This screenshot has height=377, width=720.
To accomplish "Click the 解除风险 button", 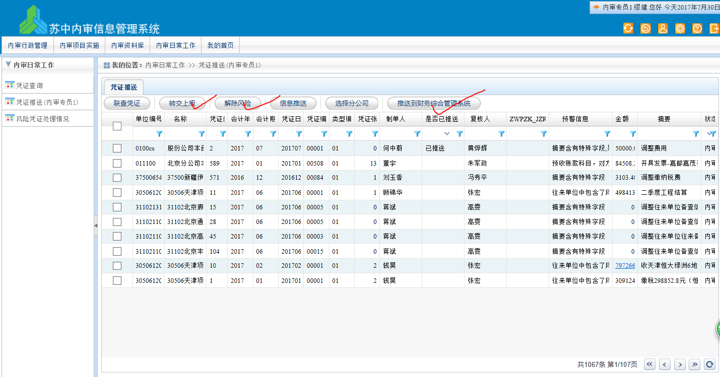I will click(238, 103).
